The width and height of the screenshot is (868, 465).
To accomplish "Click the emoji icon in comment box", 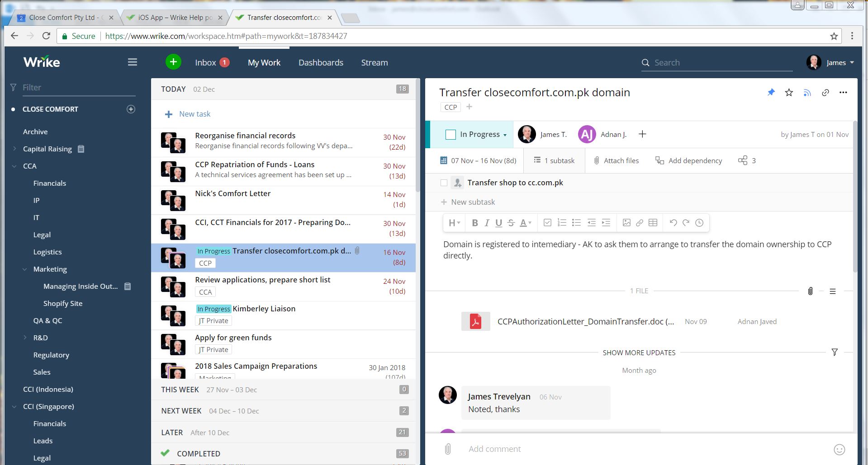I will coord(839,449).
